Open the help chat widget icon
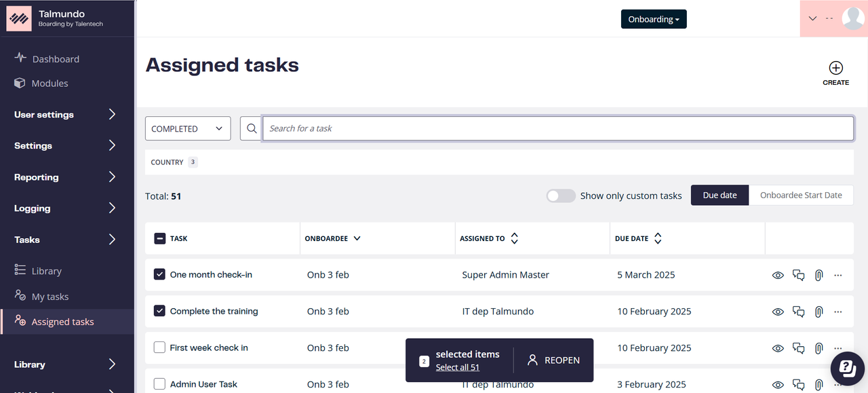 coord(848,369)
